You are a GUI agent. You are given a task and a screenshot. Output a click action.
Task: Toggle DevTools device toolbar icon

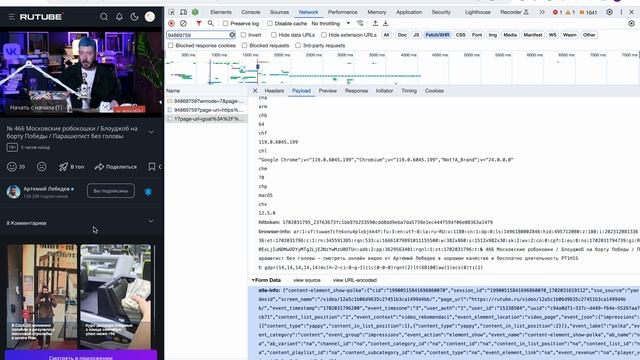[x=184, y=12]
